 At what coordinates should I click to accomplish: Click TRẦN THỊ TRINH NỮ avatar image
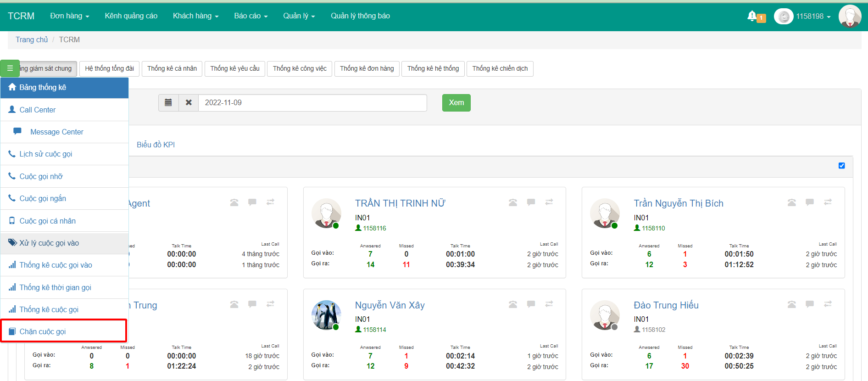click(x=326, y=213)
